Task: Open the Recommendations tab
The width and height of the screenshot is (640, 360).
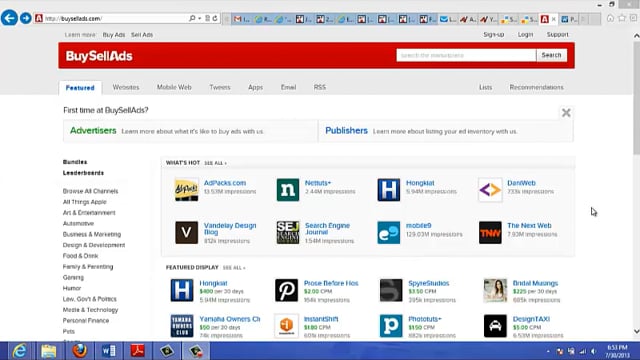Action: click(x=536, y=87)
